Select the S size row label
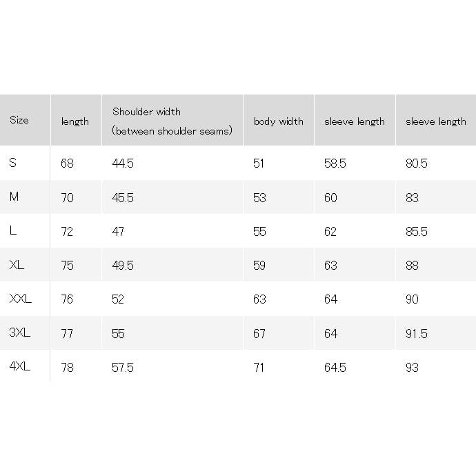 pyautogui.click(x=12, y=163)
